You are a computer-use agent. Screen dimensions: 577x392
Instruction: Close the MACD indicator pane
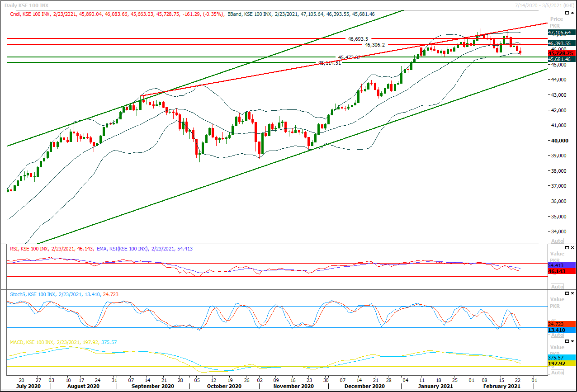(x=573, y=342)
